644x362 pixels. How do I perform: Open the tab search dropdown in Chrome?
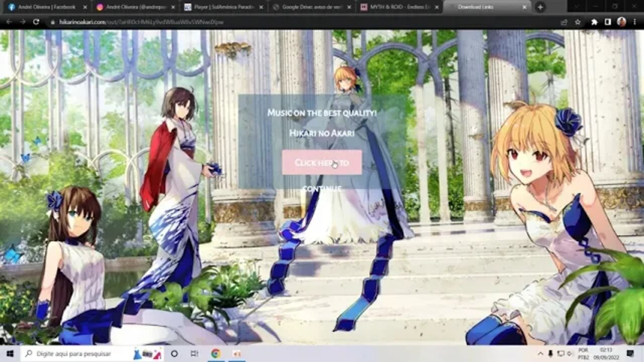(x=577, y=7)
